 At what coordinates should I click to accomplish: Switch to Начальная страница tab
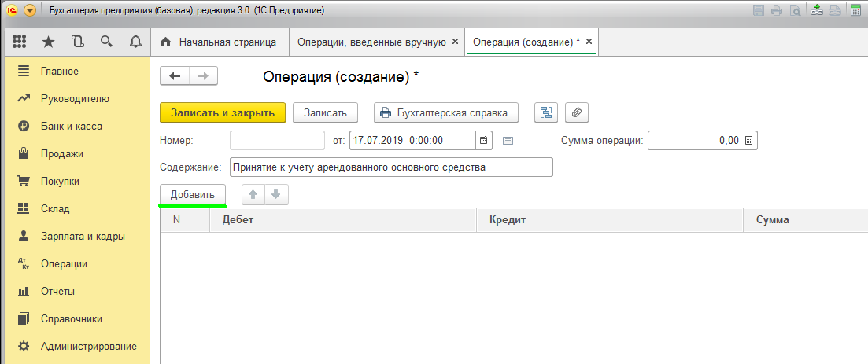click(x=220, y=42)
